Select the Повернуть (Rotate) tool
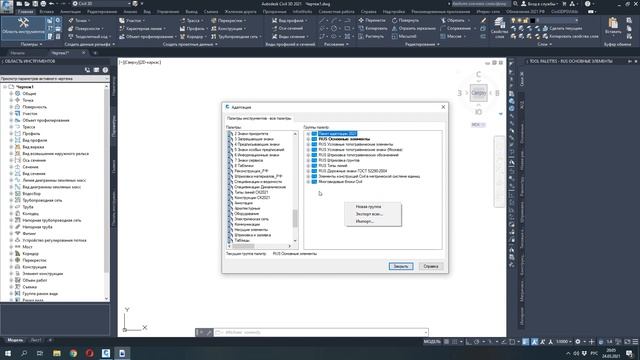Image resolution: width=640 pixels, height=360 pixels. (405, 20)
